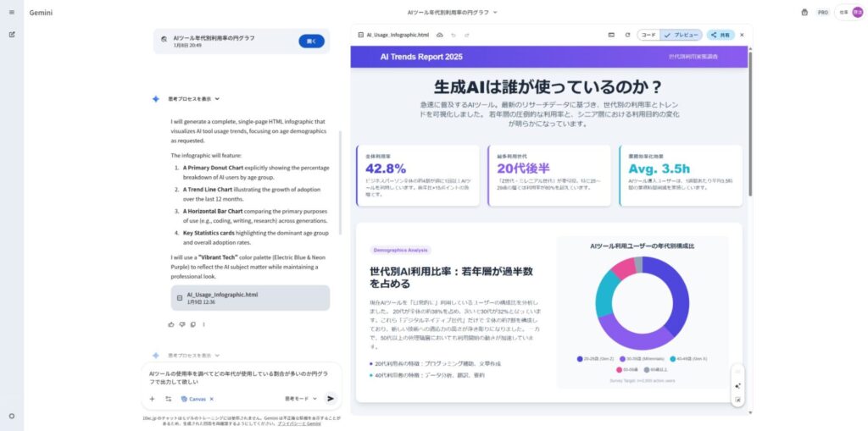Viewport: 868px width, 431px height.
Task: Reload the preview with the refresh icon
Action: coord(627,35)
